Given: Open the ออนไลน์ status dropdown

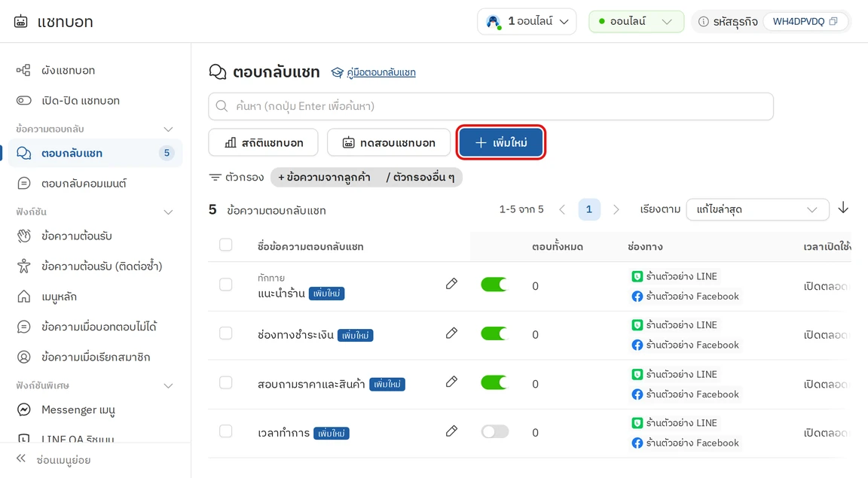Looking at the screenshot, I should tap(636, 22).
